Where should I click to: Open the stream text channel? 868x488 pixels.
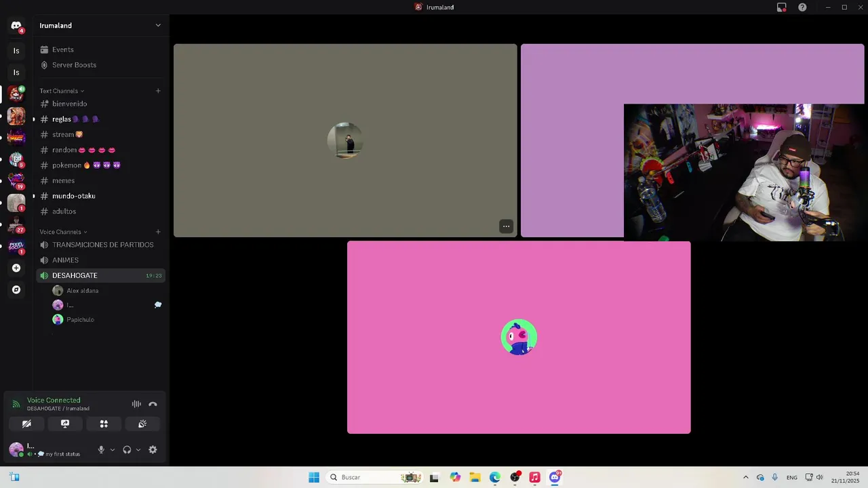point(100,134)
